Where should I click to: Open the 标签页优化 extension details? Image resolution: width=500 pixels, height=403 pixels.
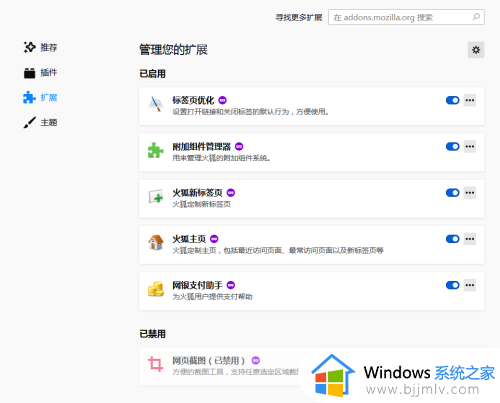click(312, 106)
